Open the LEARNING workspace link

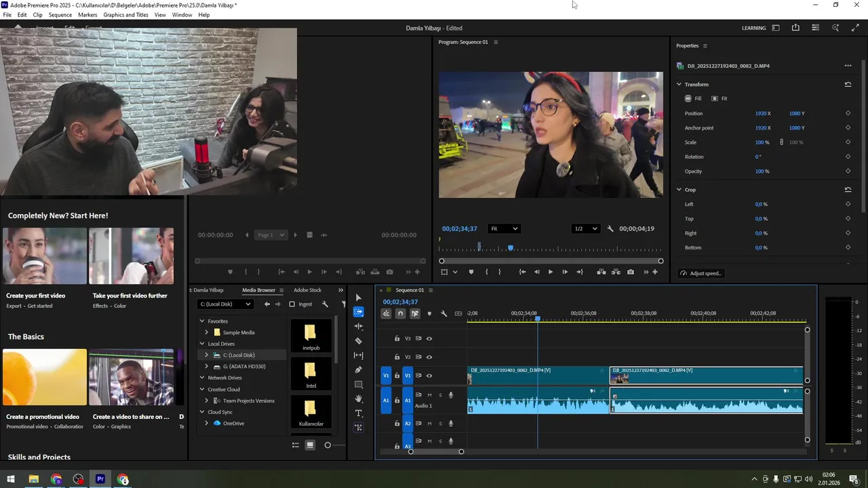753,28
